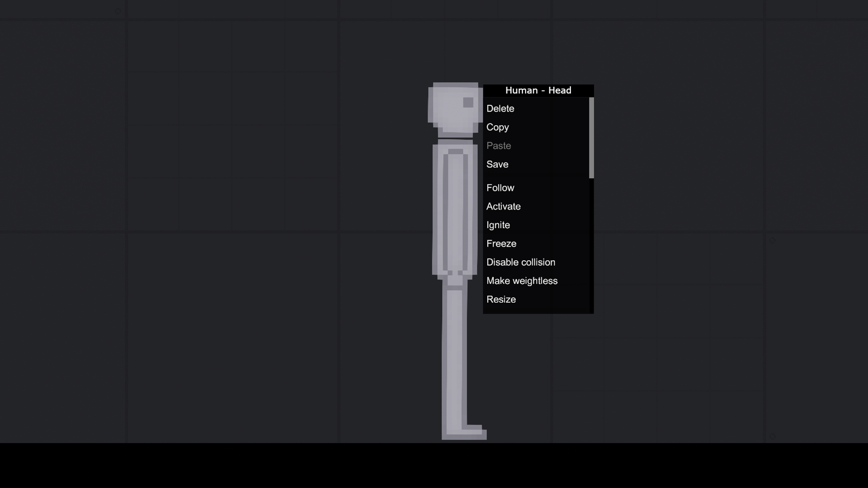Click Activate in the context menu
Image resolution: width=868 pixels, height=488 pixels.
point(536,206)
